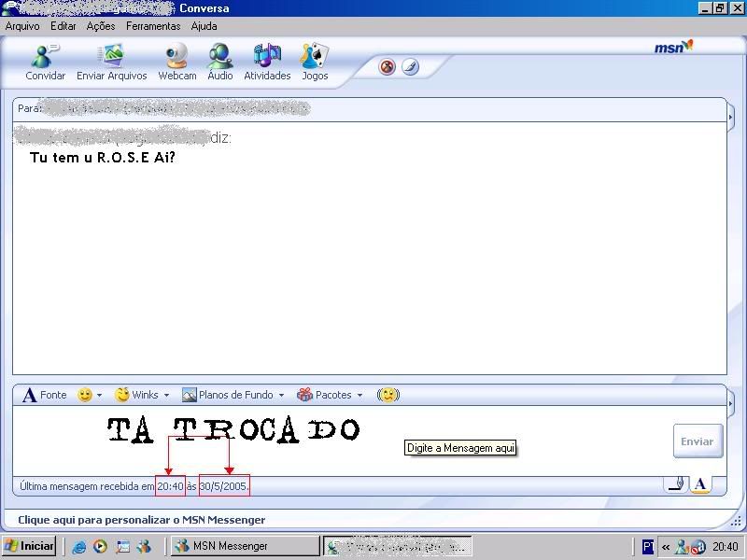Insert an emoticon with the smiley icon
747x560 pixels.
[x=85, y=395]
